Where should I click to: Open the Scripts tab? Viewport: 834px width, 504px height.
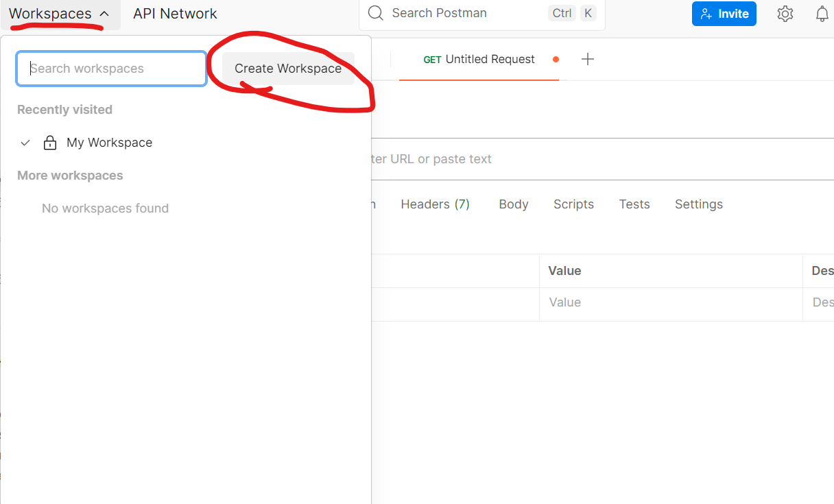pos(573,204)
